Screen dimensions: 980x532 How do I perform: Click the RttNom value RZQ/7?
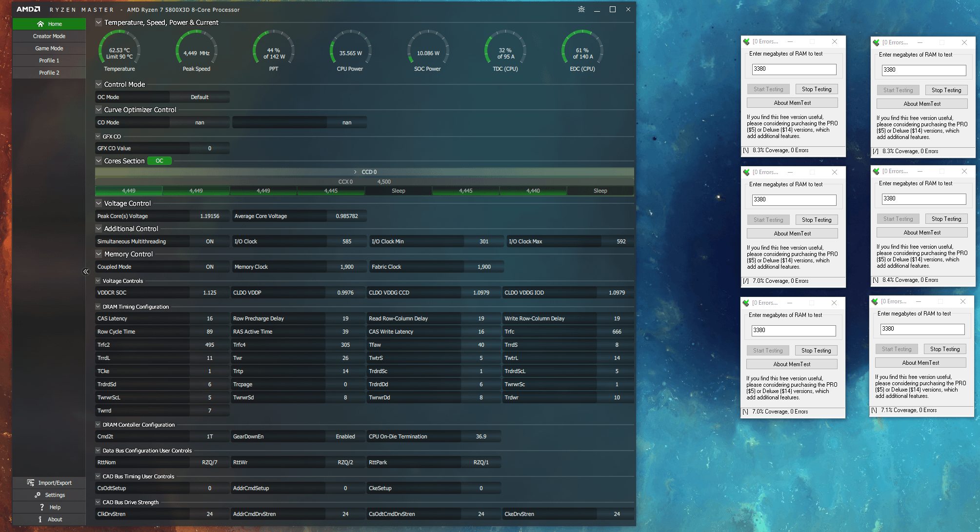pos(210,462)
